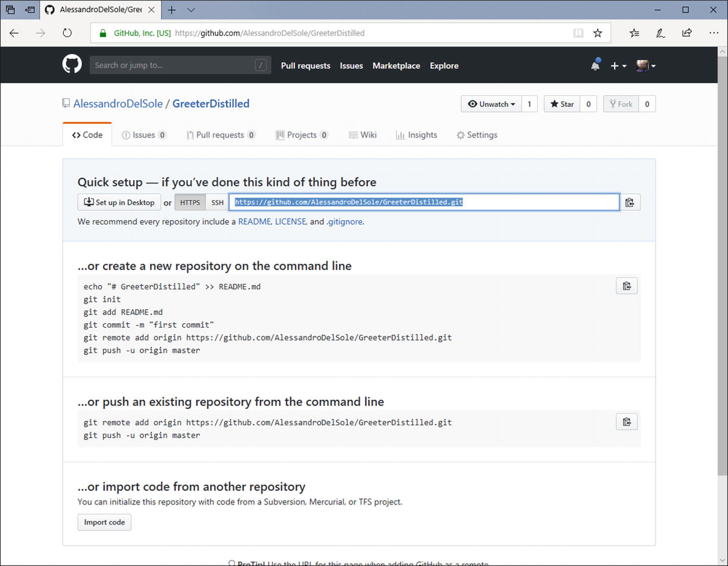The image size is (728, 566).
Task: Open the notifications bell
Action: (x=595, y=65)
